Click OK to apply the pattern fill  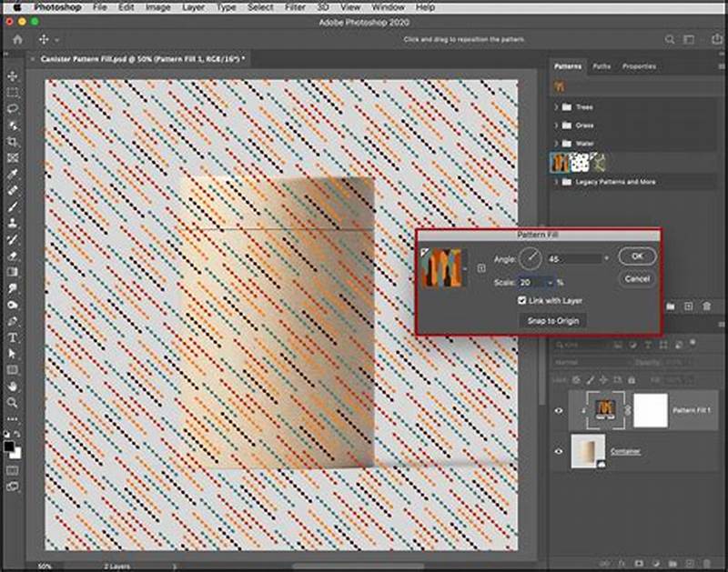pyautogui.click(x=637, y=257)
